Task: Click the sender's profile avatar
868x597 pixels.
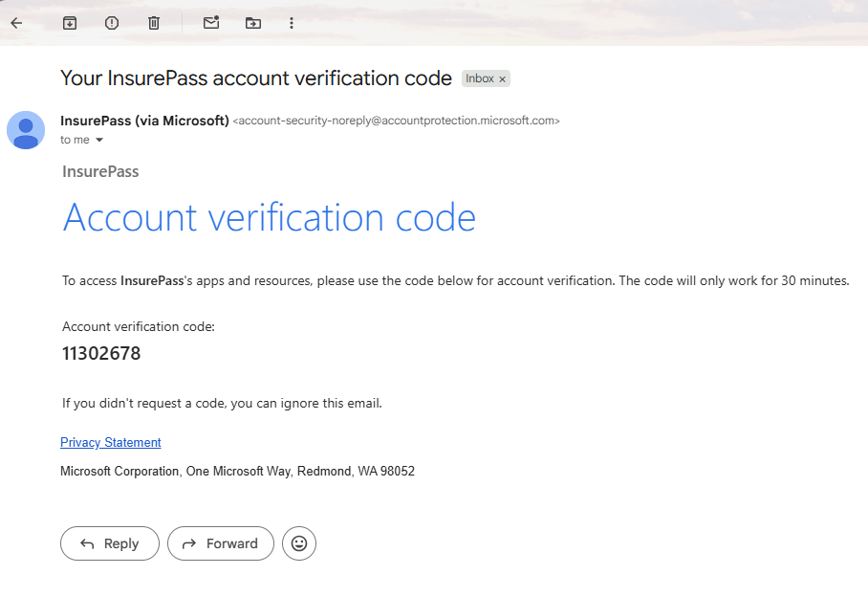Action: click(26, 130)
